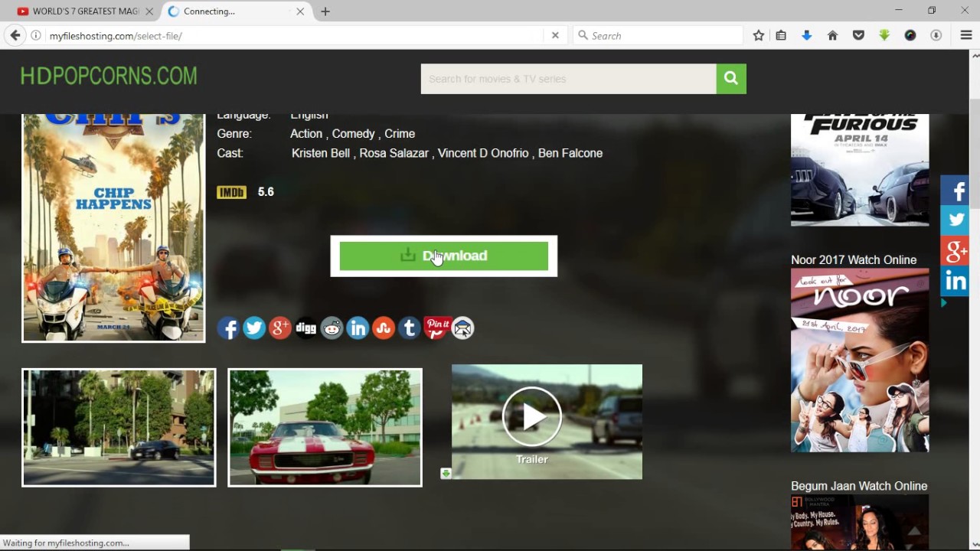The image size is (980, 551).
Task: Click the IMDb rating badge
Action: coord(231,192)
